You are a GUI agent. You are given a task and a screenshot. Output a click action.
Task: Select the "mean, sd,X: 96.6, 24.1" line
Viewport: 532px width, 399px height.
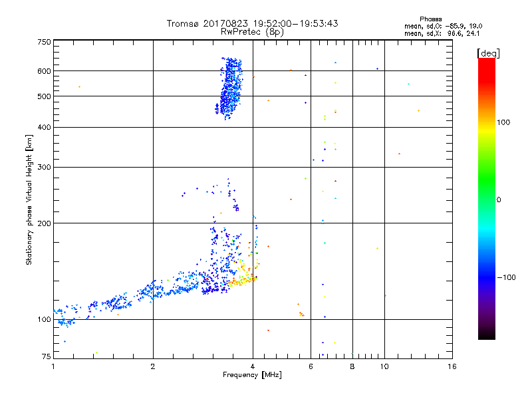(442, 33)
